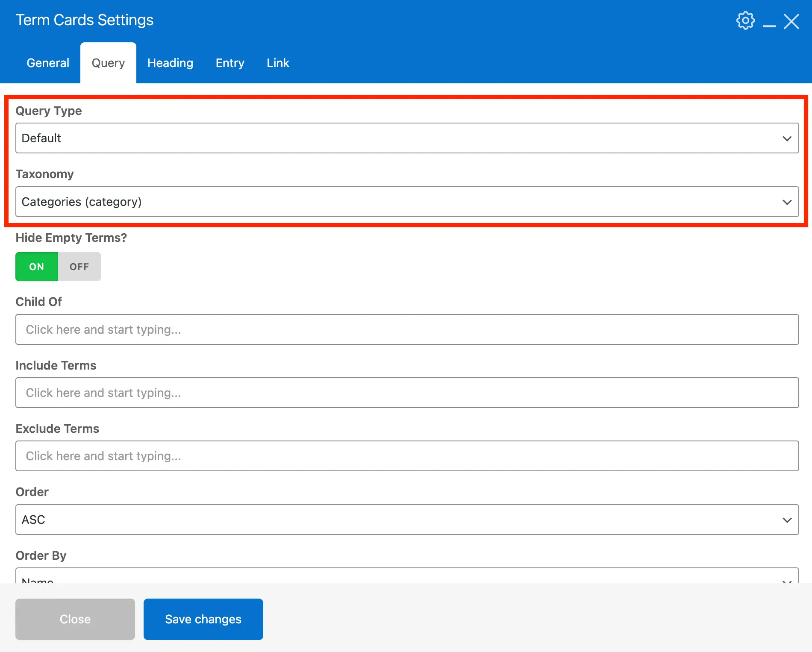Open the Order dropdown showing ASC
Viewport: 812px width, 652px height.
(406, 520)
